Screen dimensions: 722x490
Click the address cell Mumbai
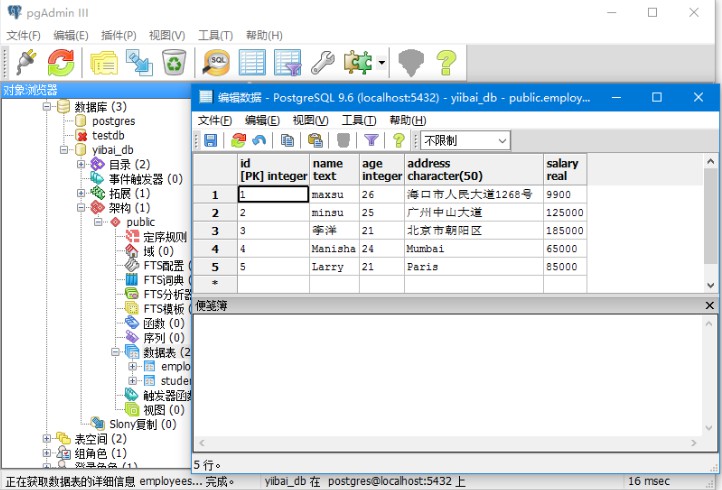click(474, 249)
